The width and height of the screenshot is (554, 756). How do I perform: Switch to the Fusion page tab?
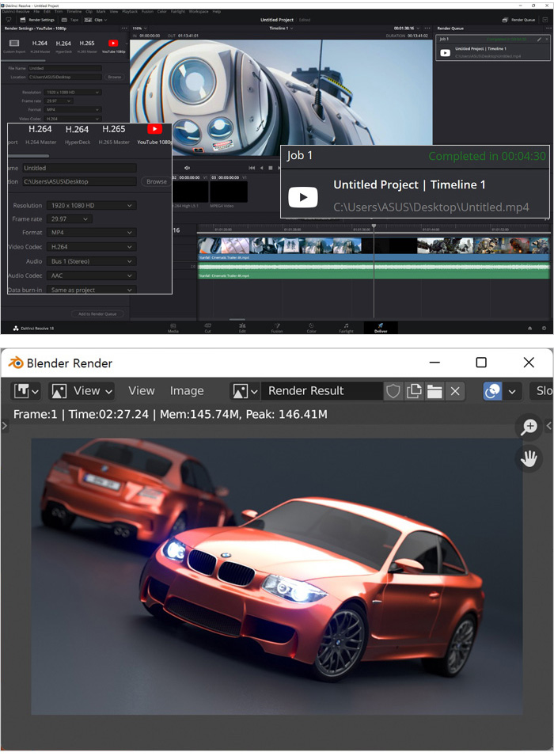point(277,328)
